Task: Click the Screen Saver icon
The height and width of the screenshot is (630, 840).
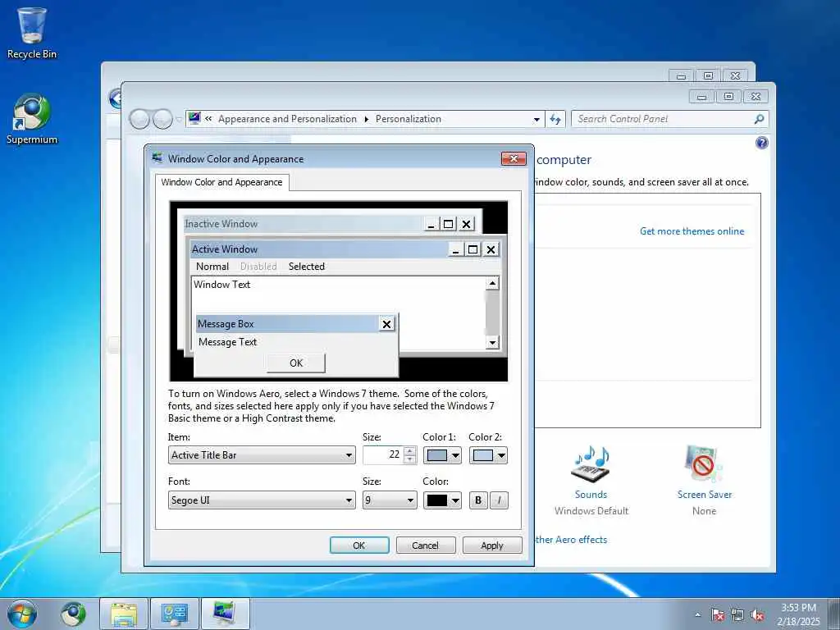Action: [704, 464]
